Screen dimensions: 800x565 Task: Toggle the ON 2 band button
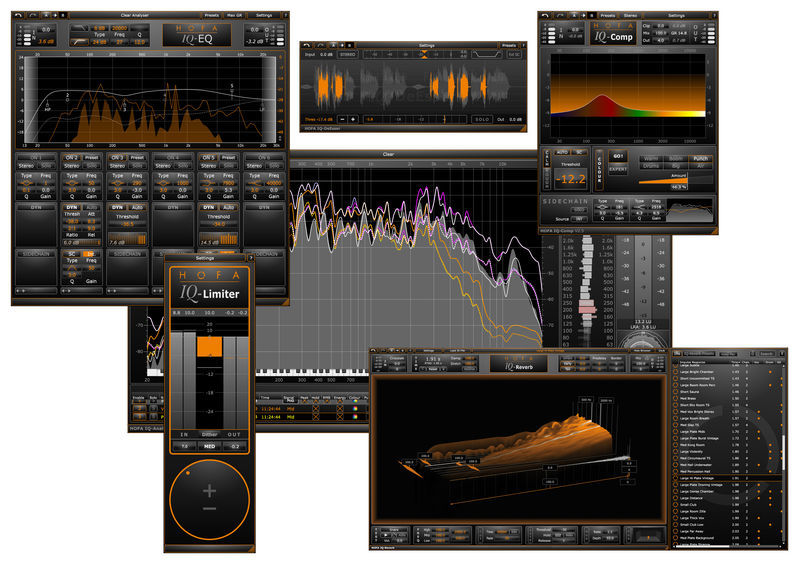pos(72,158)
